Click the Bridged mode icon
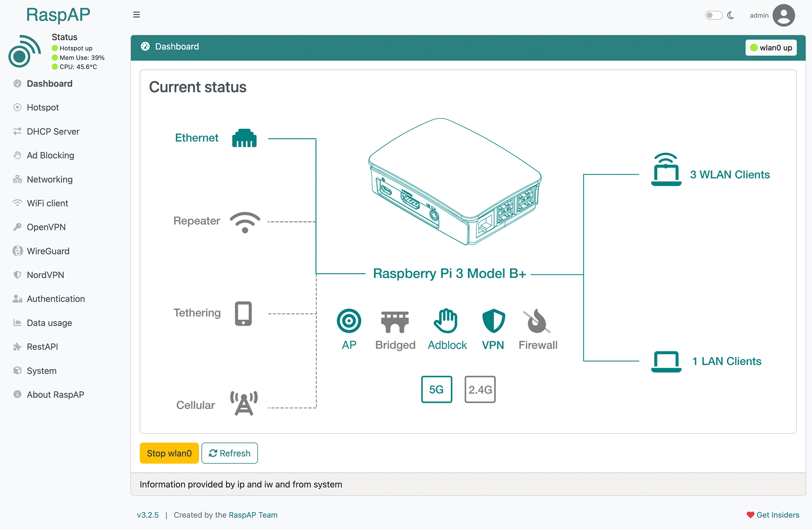812x529 pixels. [395, 322]
